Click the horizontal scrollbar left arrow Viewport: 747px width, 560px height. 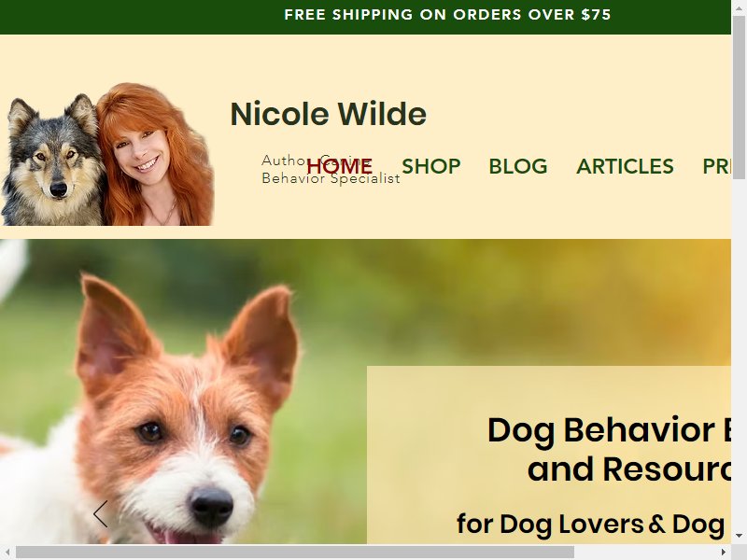point(7,553)
